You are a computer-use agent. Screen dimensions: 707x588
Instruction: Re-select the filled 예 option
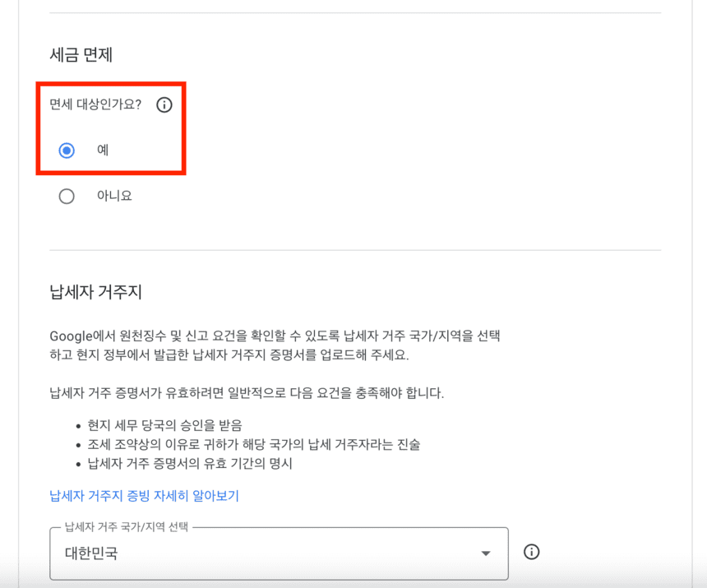pyautogui.click(x=67, y=150)
